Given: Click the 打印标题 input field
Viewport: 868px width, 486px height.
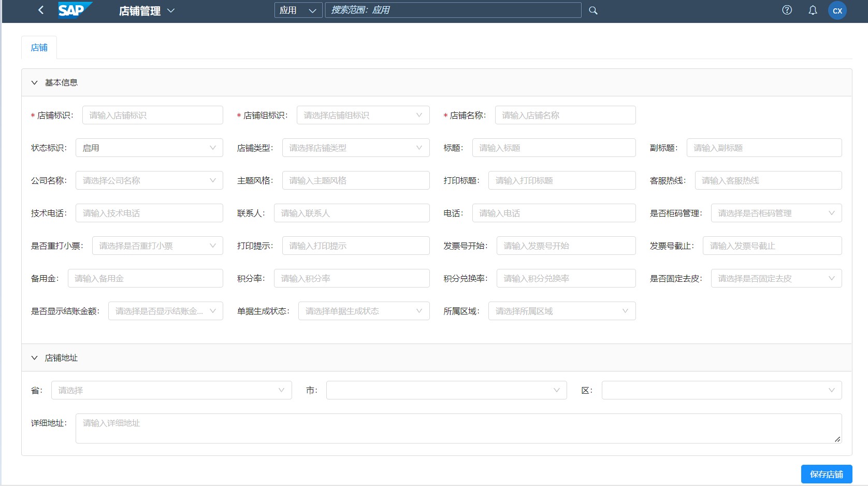Looking at the screenshot, I should [562, 180].
